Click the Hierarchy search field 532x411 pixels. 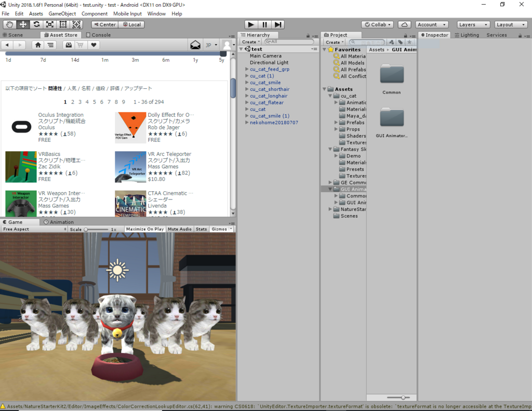tap(289, 42)
